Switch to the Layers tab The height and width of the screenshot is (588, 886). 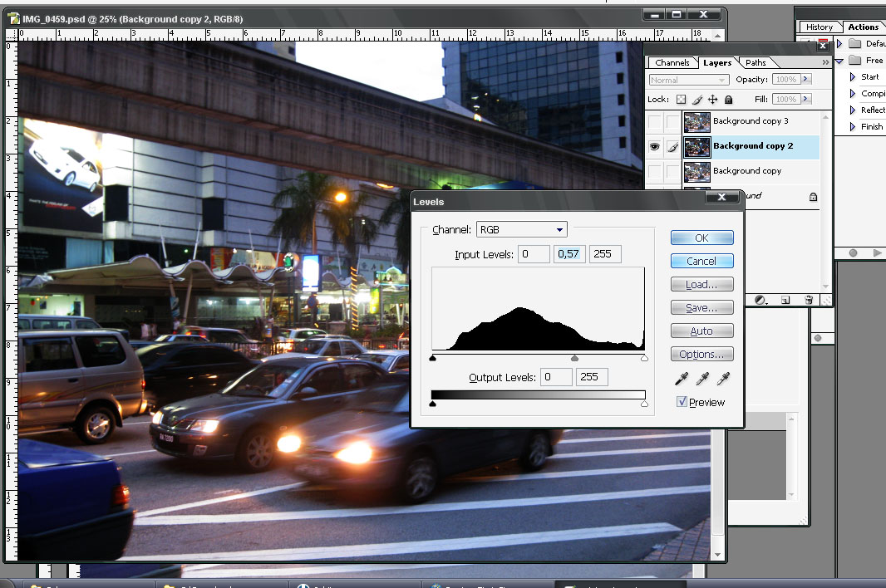click(x=717, y=62)
